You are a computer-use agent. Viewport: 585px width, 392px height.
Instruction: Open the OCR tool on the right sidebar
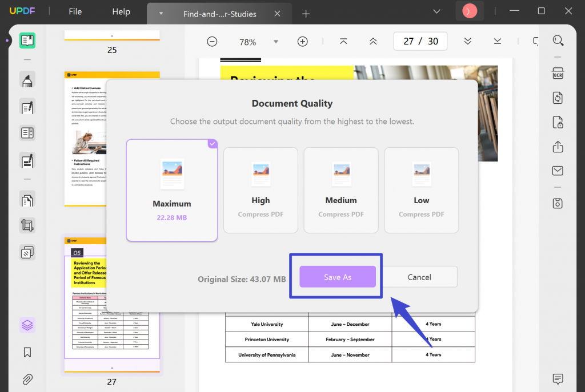tap(558, 73)
